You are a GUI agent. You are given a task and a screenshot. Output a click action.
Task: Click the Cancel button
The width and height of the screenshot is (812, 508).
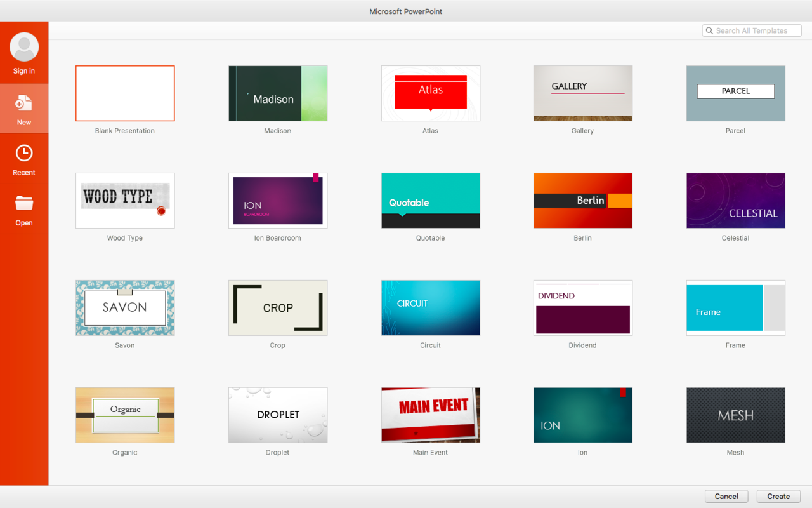pyautogui.click(x=726, y=497)
